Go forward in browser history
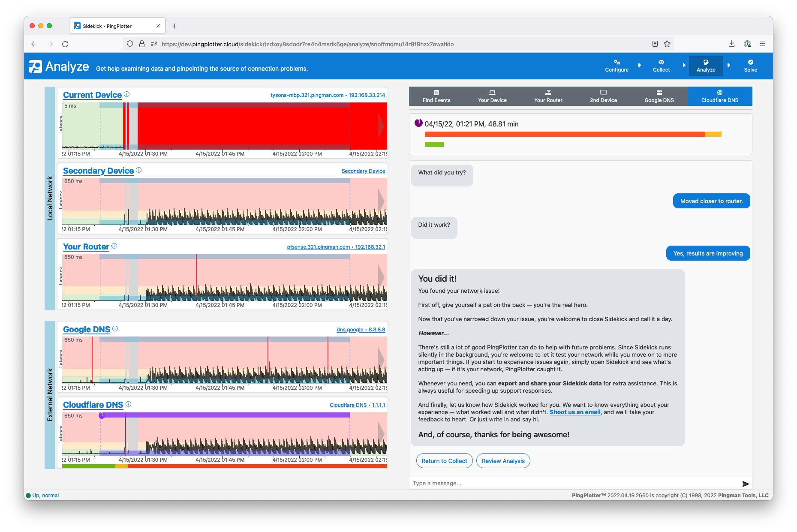The image size is (797, 532). [x=50, y=44]
